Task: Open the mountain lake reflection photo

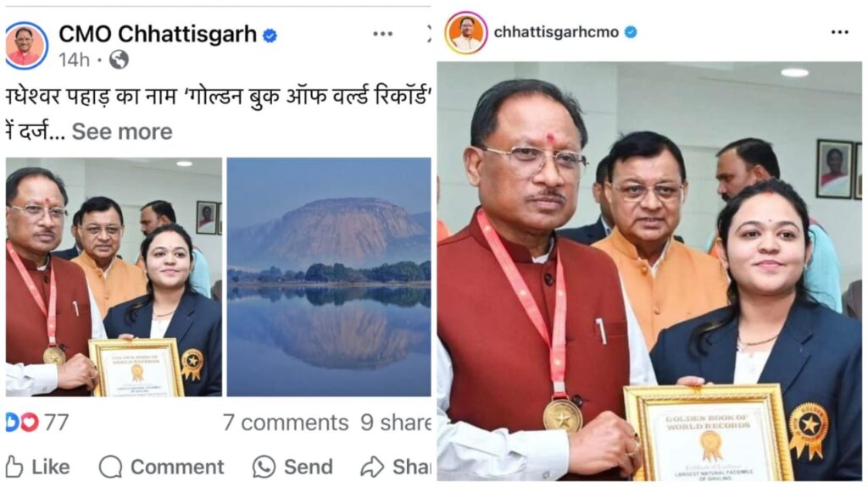Action: coord(329,277)
